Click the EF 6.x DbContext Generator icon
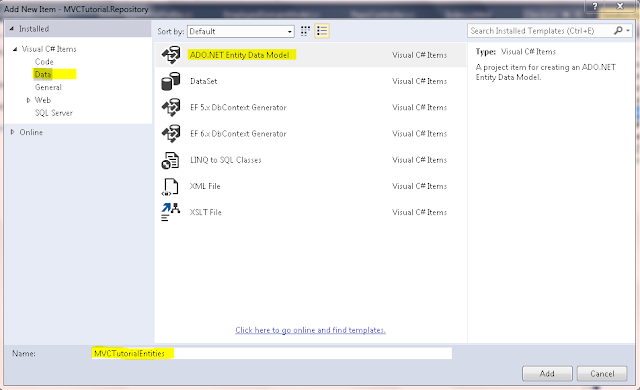Image resolution: width=640 pixels, height=390 pixels. (x=171, y=133)
